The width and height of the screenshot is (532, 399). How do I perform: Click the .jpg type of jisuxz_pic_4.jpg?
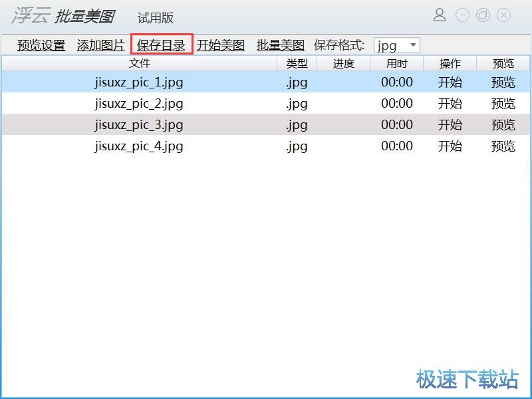point(297,146)
